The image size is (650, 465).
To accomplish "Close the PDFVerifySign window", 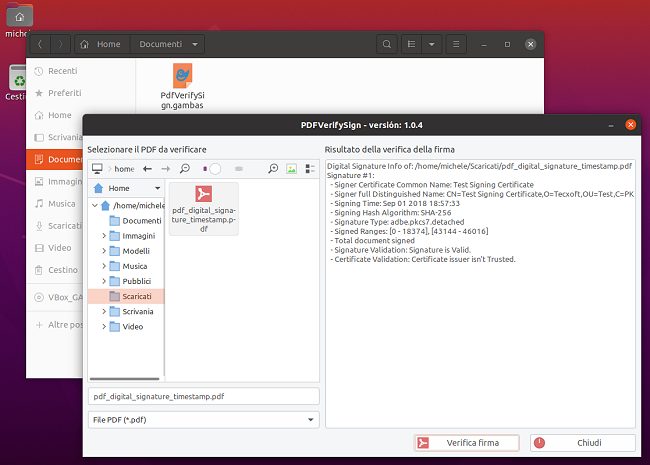I will [631, 125].
